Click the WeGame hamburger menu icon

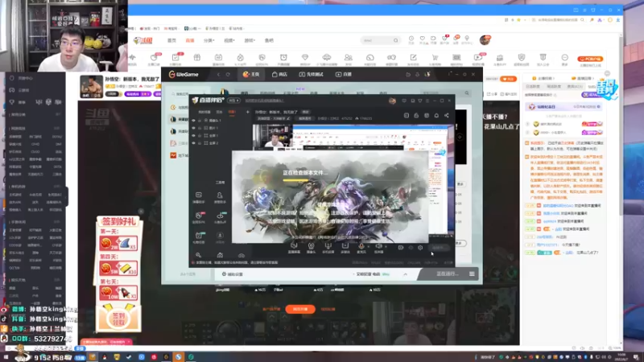point(472,274)
